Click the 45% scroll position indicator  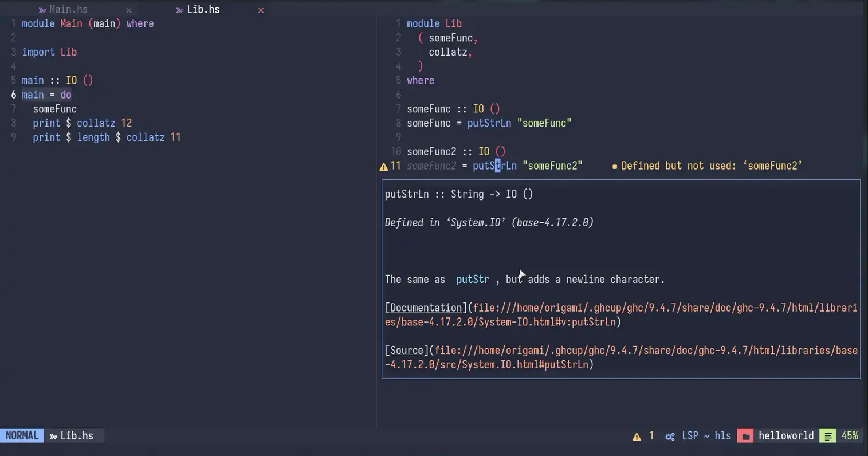coord(849,436)
